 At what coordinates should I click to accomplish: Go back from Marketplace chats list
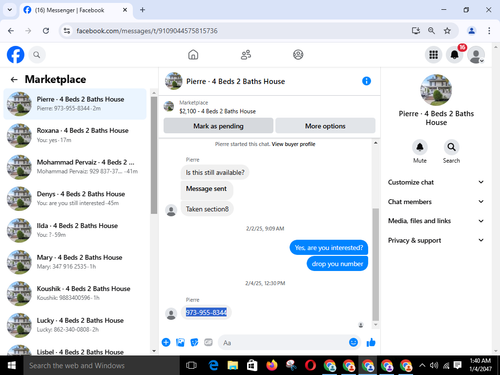coord(14,79)
